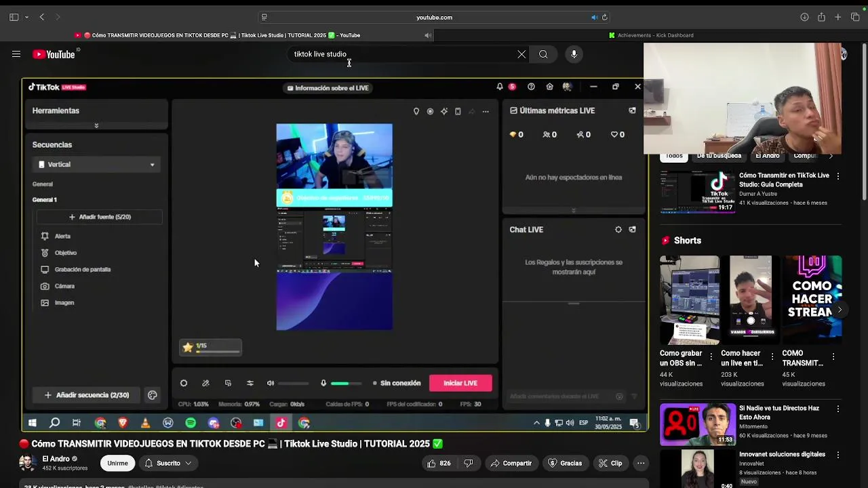The image size is (868, 488).
Task: Open the Suscrito dropdown
Action: click(x=167, y=463)
